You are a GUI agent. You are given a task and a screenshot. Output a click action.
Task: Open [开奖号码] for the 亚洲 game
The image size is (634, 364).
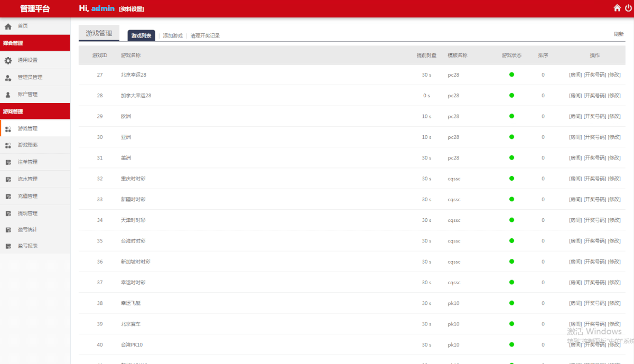594,137
